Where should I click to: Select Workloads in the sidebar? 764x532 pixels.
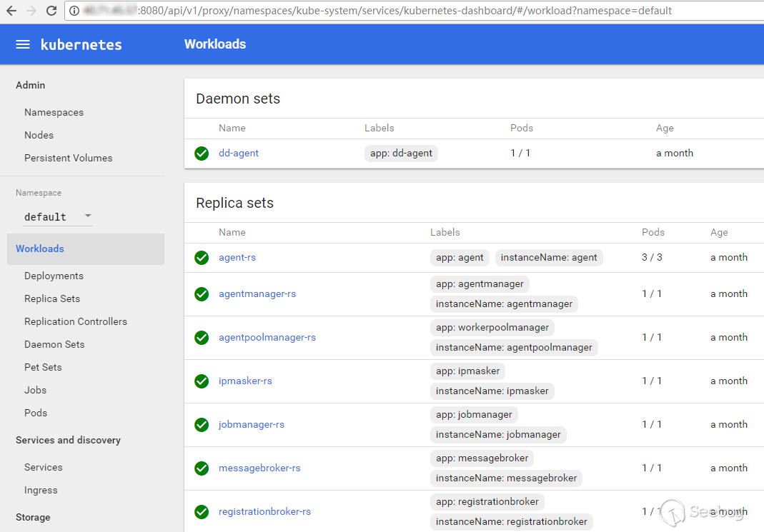[x=40, y=249]
